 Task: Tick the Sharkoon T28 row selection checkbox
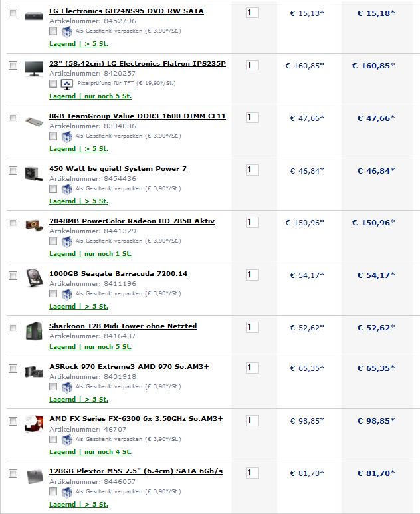pyautogui.click(x=13, y=328)
